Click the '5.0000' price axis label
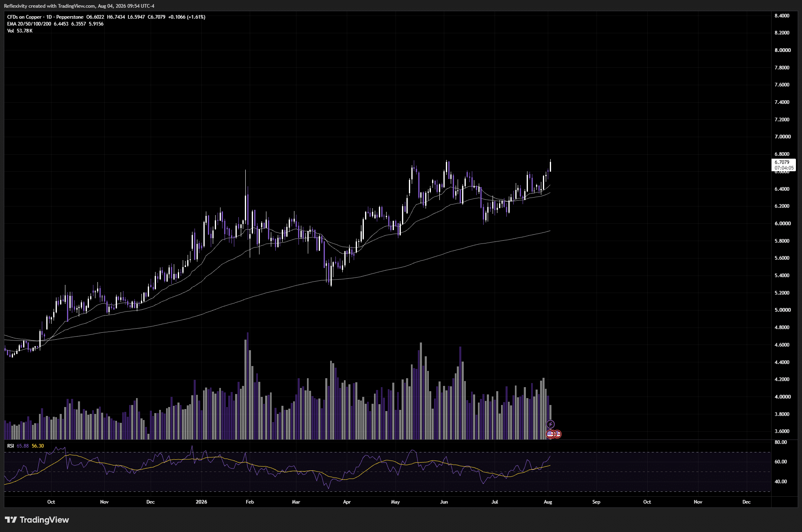Screen dimensions: 802x532 pyautogui.click(x=783, y=310)
